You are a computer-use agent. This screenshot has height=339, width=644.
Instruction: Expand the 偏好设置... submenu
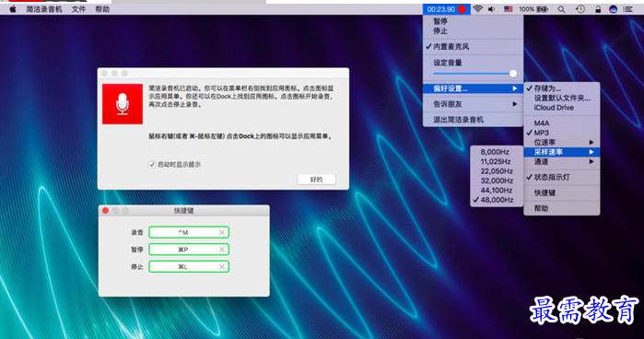tap(474, 88)
